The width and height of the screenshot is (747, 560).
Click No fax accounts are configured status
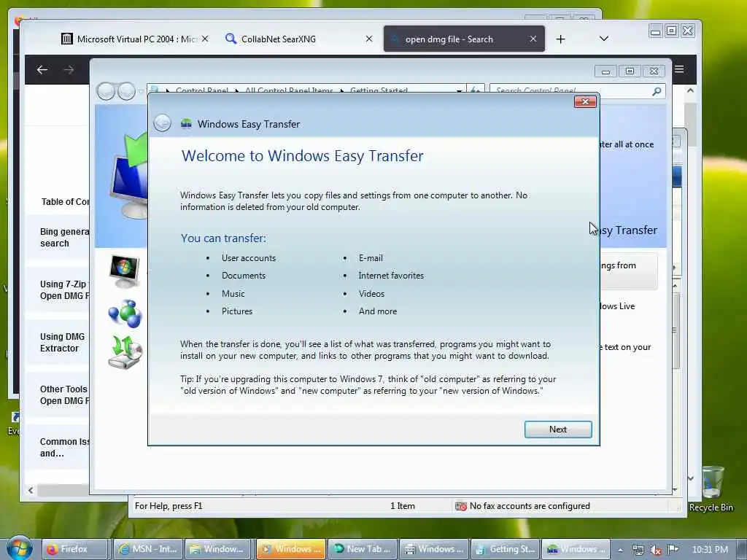coord(530,506)
